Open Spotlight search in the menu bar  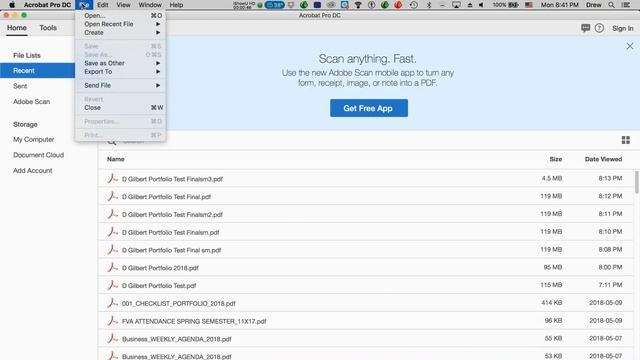tap(611, 5)
